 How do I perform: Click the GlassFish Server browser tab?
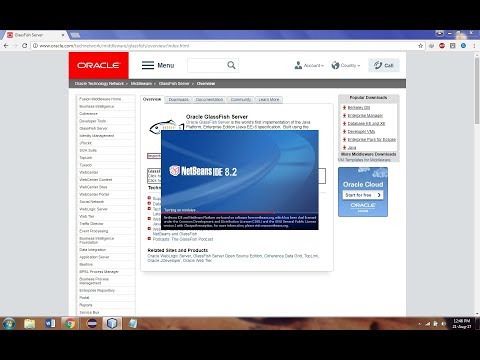[x=35, y=35]
